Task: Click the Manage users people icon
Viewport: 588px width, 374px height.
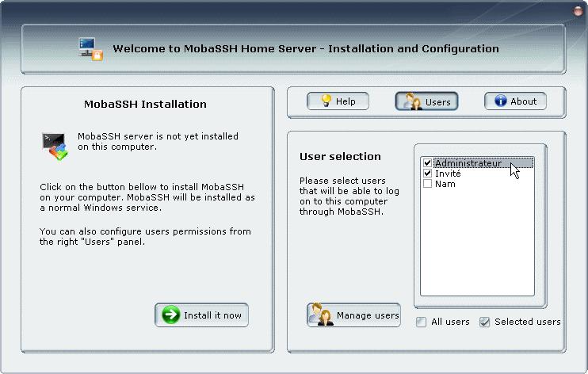Action: click(x=321, y=315)
